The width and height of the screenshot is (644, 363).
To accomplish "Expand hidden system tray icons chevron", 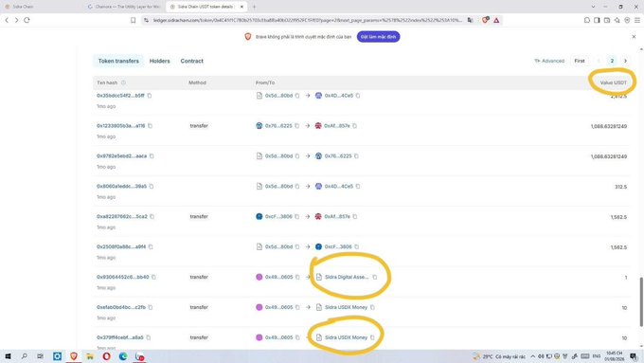I will point(532,356).
